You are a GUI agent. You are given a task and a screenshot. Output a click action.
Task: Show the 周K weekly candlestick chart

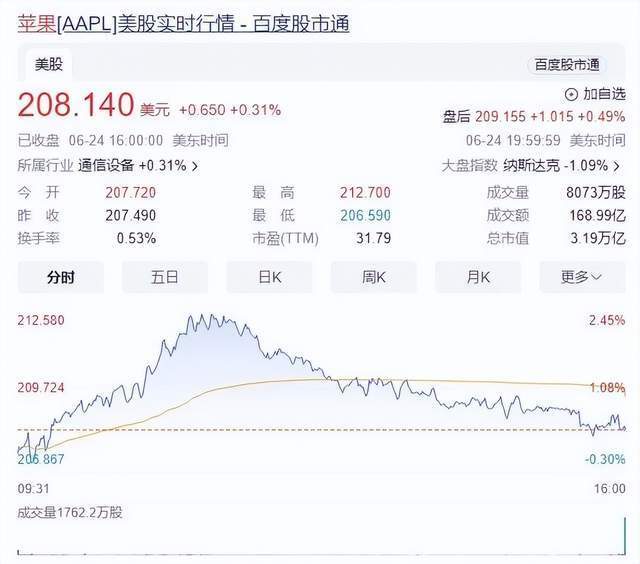[x=373, y=277]
